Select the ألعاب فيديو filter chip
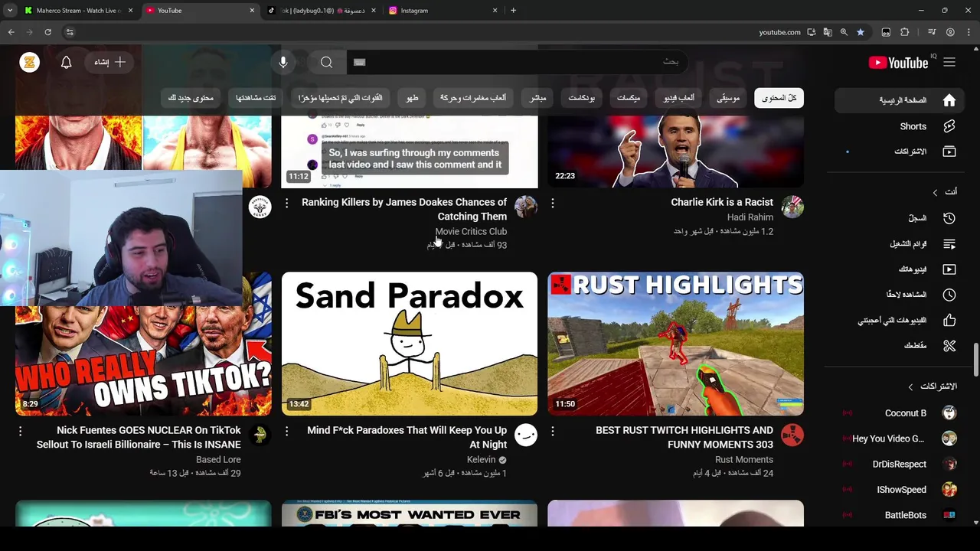This screenshot has width=980, height=551. pyautogui.click(x=678, y=98)
